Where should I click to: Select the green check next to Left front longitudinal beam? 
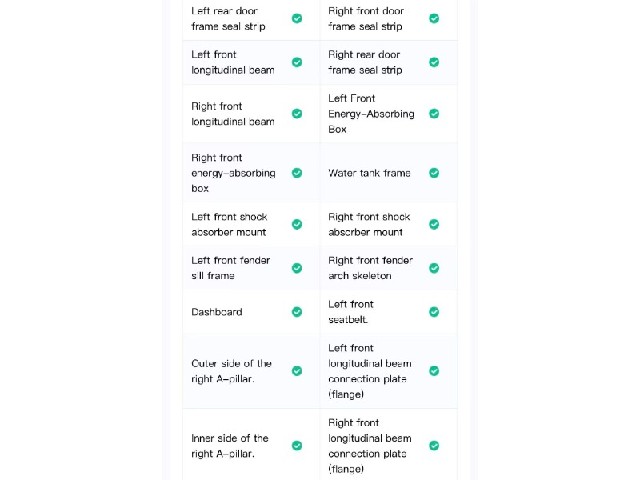(297, 62)
